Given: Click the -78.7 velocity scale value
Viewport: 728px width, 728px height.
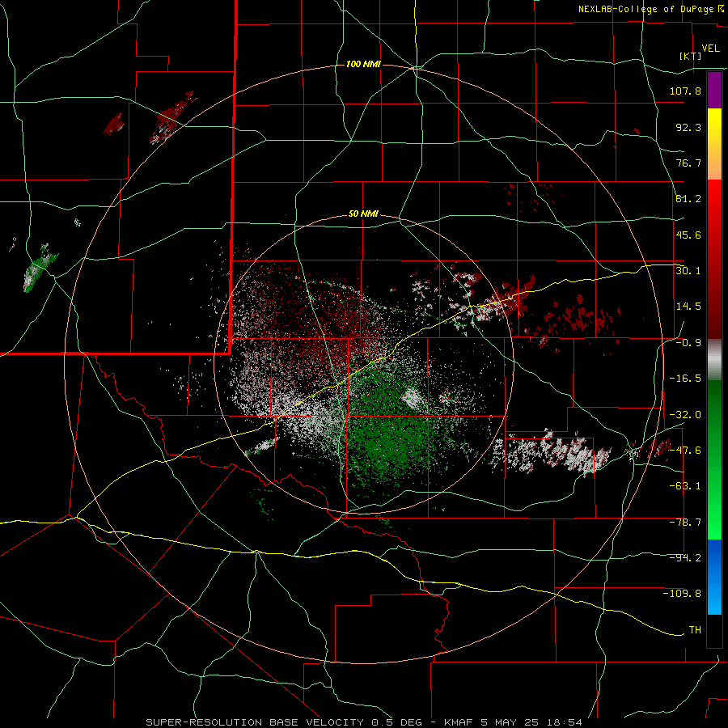Looking at the screenshot, I should pos(685,523).
